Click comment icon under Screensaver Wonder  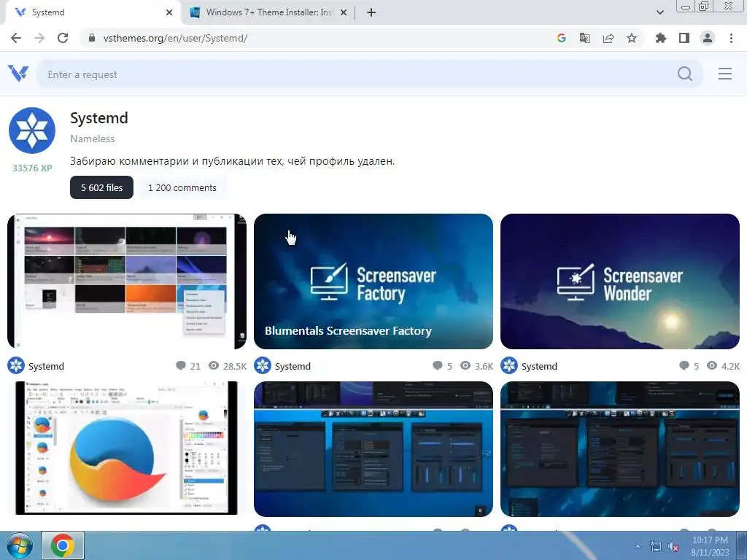click(684, 366)
